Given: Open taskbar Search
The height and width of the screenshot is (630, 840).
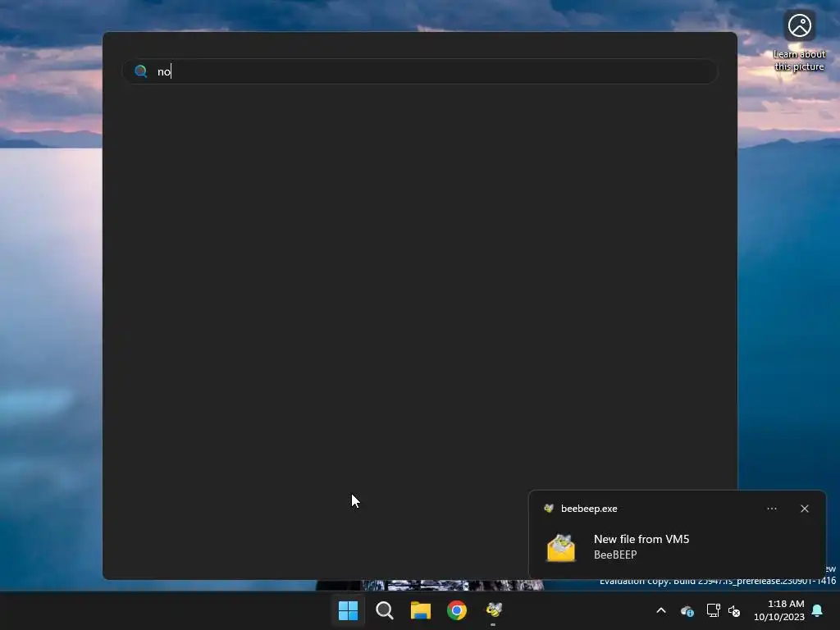Looking at the screenshot, I should [385, 610].
